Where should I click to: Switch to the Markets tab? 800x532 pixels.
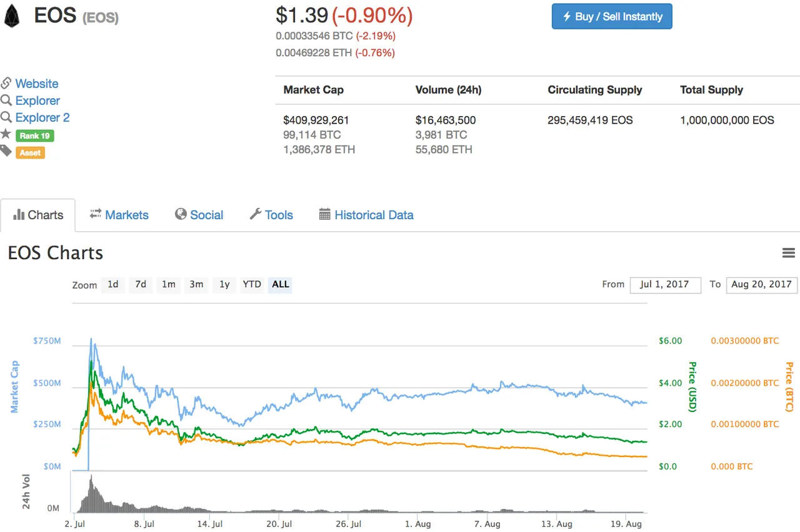tap(119, 215)
